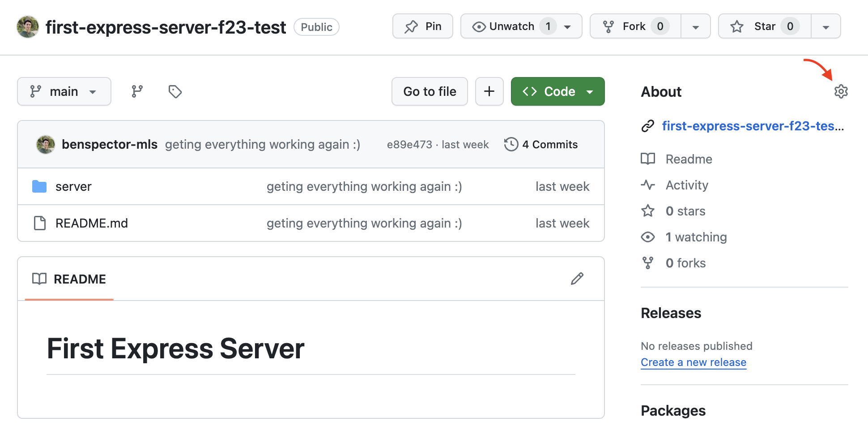View 1 watching watchers

[696, 237]
